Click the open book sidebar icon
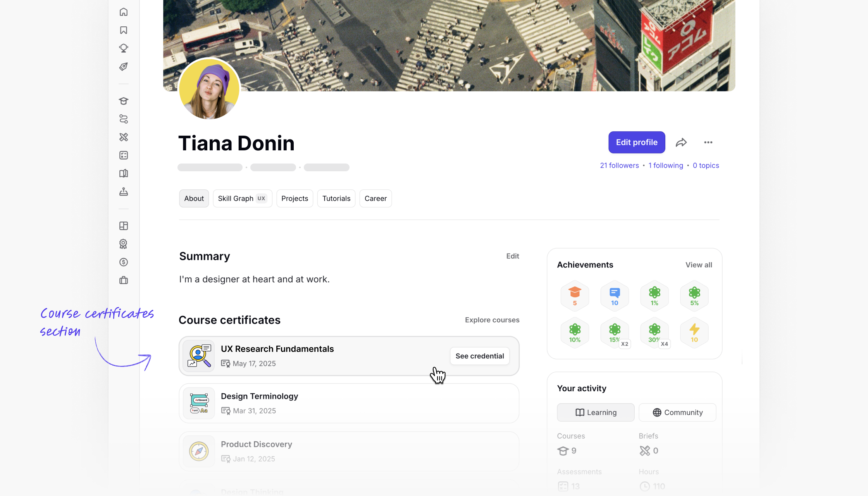The image size is (868, 496). coord(124,174)
